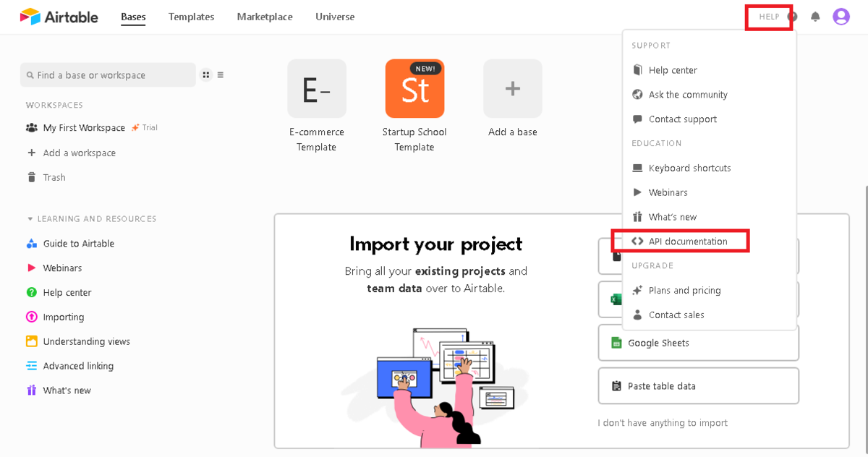868x457 pixels.
Task: Click the help question mark icon
Action: coord(793,17)
